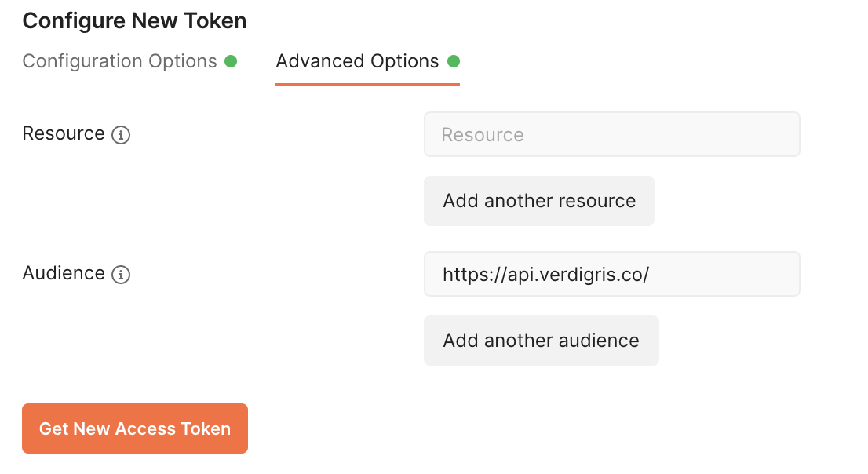Screen dimensions: 868x474
Task: Select the Advanced Options tab
Action: point(357,61)
